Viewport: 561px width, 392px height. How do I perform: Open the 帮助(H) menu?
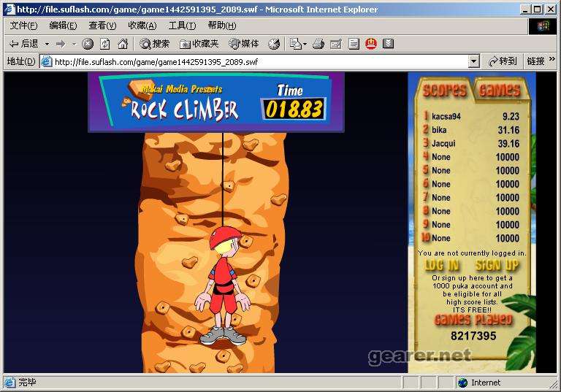pos(222,26)
